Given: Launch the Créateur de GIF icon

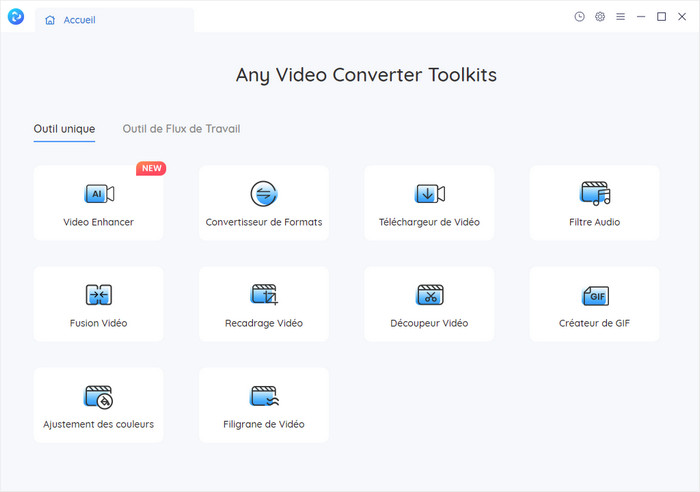Looking at the screenshot, I should pos(596,296).
